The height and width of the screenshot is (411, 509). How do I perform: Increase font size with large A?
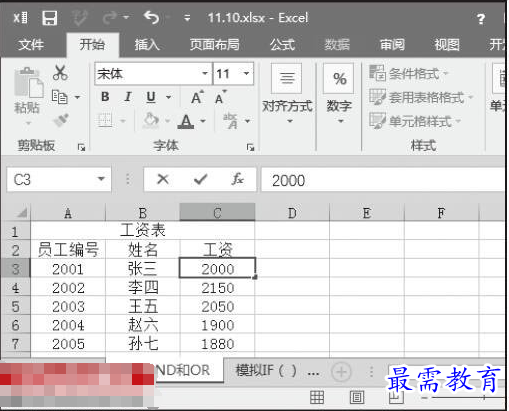pyautogui.click(x=197, y=97)
